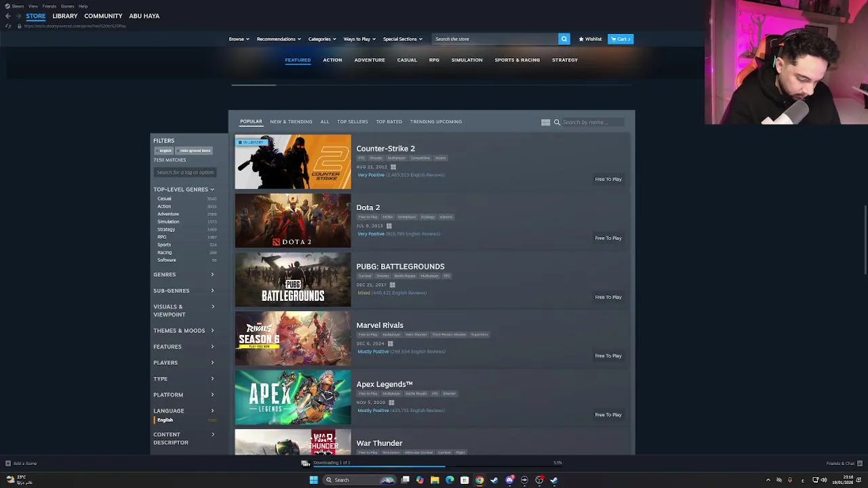Expand the Themes & Moods filter section

184,331
